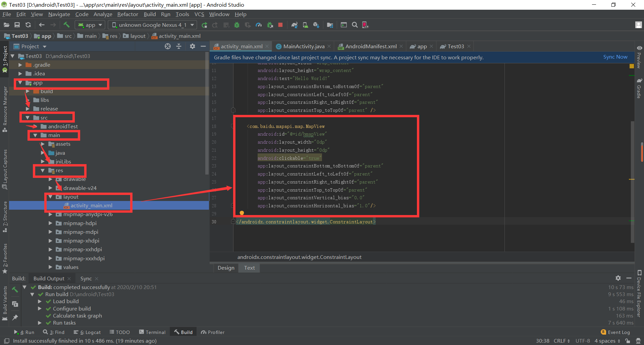Navigate back with the left arrow
Image resolution: width=644 pixels, height=345 pixels.
[x=42, y=25]
